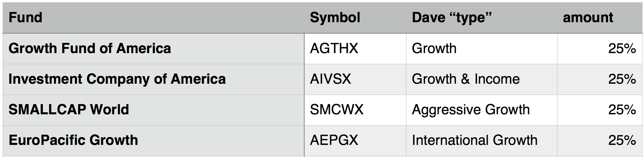Viewport: 644px width, 158px height.
Task: Select the AIVSX symbol cell
Action: pyautogui.click(x=355, y=79)
